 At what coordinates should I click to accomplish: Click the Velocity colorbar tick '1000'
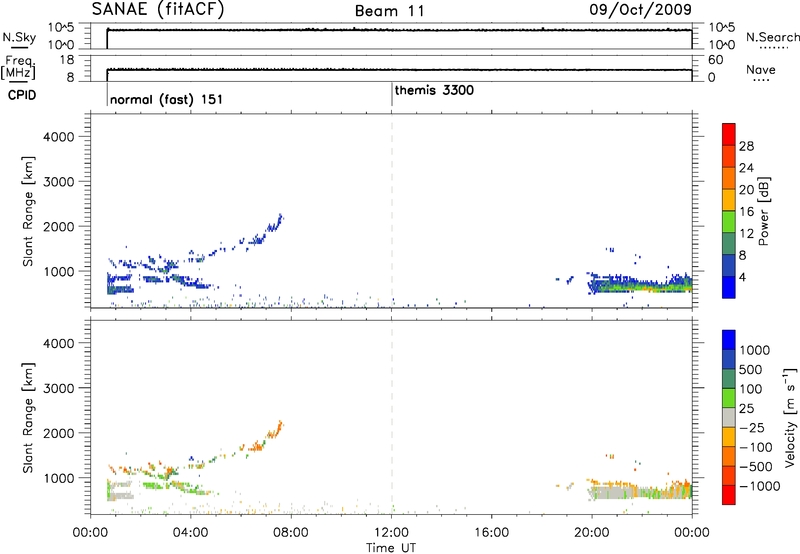click(x=755, y=350)
